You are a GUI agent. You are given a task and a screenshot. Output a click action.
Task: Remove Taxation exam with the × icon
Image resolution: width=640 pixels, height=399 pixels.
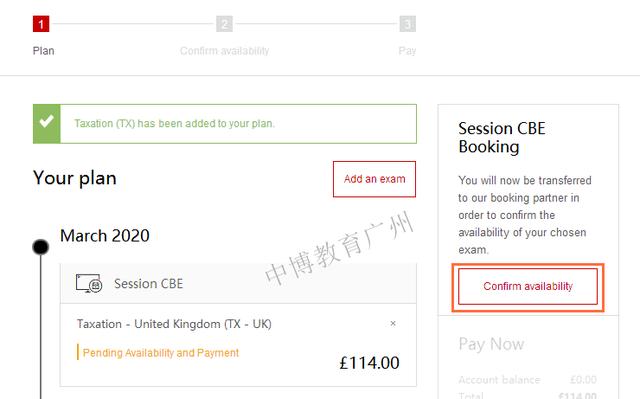coord(393,324)
